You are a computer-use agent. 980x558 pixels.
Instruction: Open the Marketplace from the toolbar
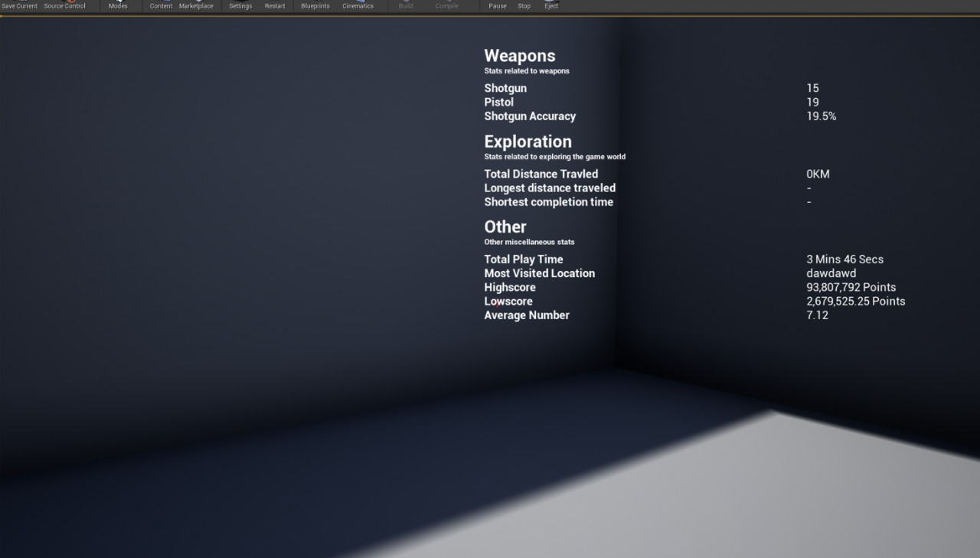pyautogui.click(x=196, y=5)
